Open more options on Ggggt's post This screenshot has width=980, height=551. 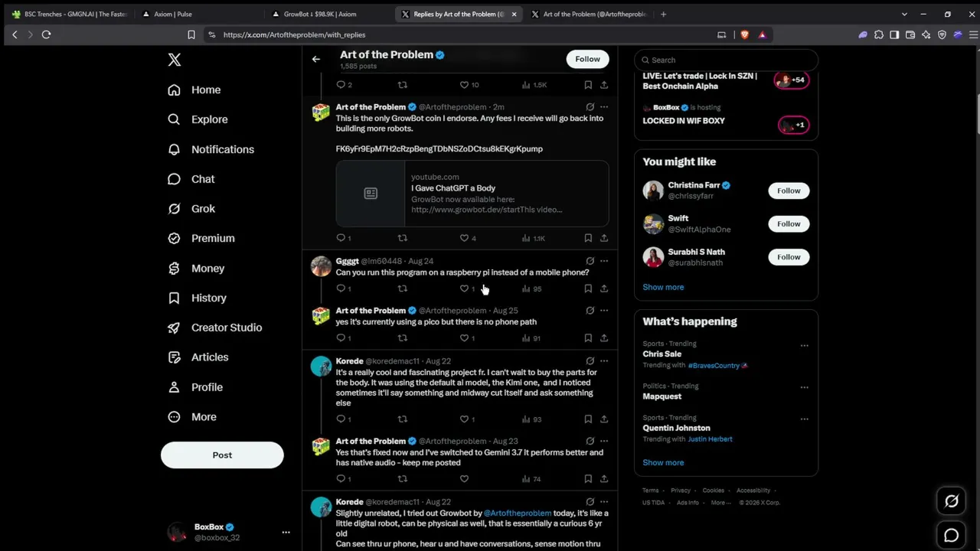(604, 261)
